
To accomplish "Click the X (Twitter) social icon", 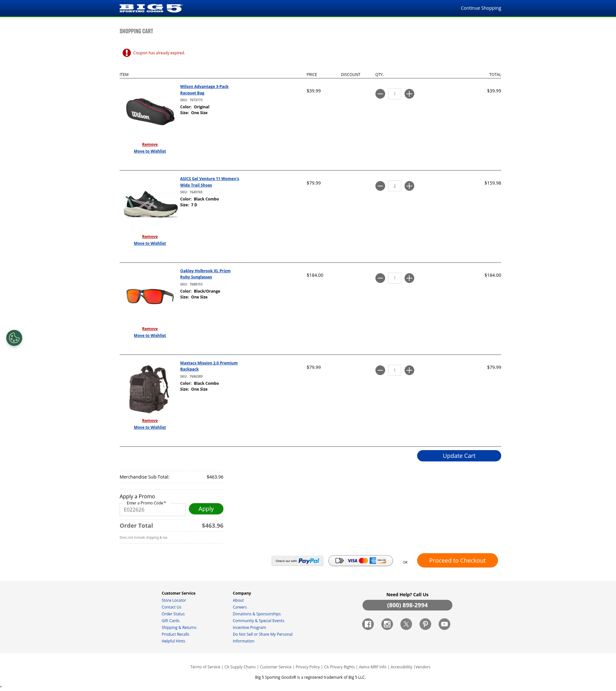I will [x=406, y=624].
